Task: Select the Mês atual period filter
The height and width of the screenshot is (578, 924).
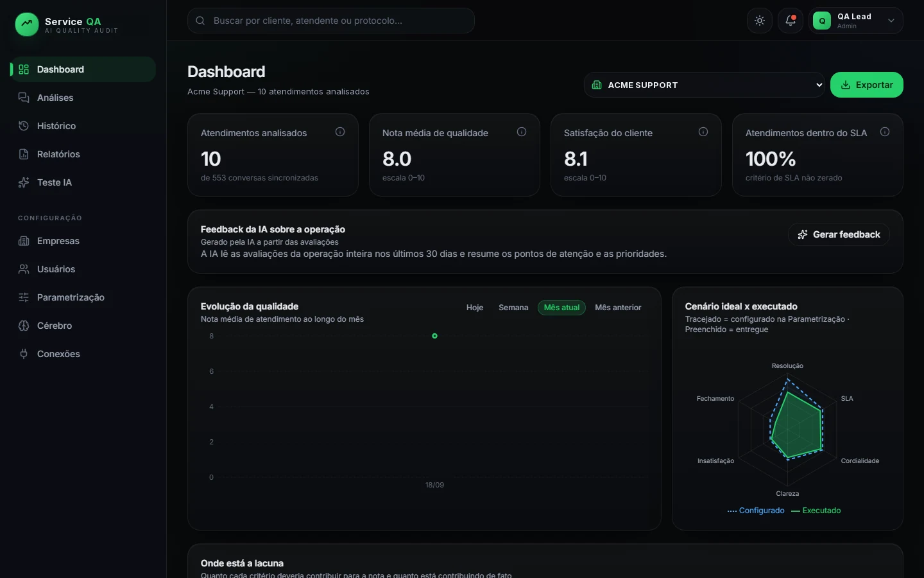Action: (561, 308)
